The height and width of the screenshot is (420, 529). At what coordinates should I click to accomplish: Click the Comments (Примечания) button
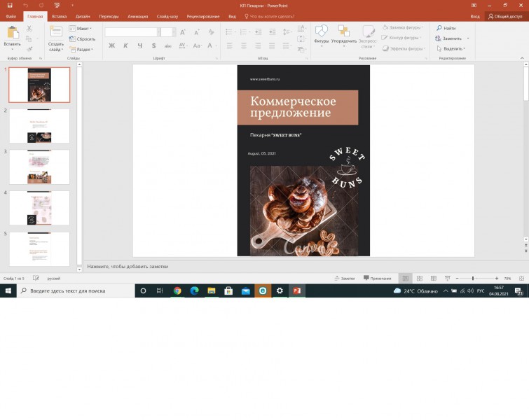(378, 279)
